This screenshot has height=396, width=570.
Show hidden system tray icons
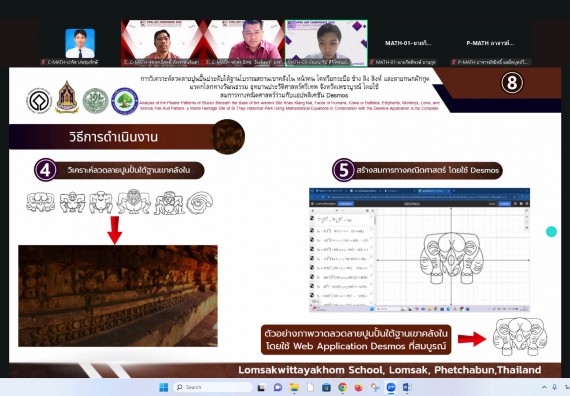point(544,388)
